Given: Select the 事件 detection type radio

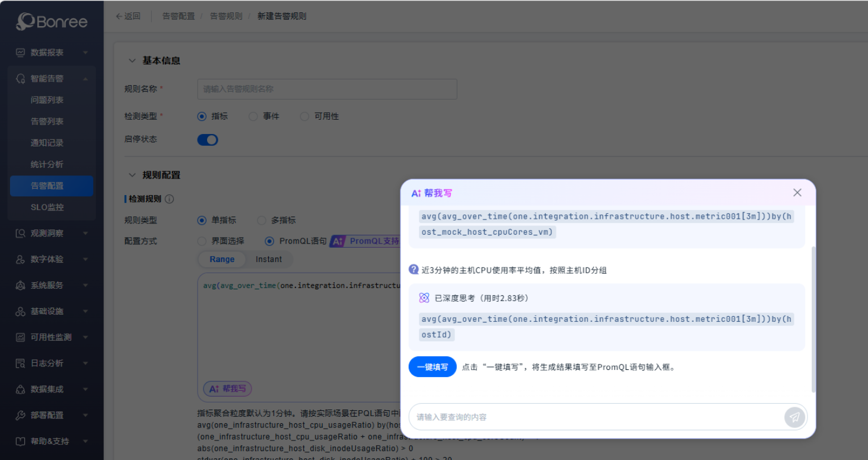Looking at the screenshot, I should (253, 117).
